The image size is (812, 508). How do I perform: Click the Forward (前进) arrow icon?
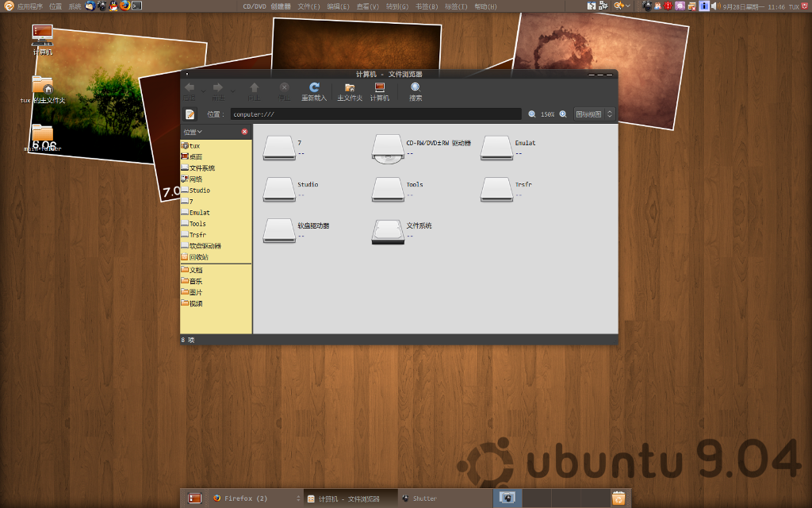[x=218, y=87]
